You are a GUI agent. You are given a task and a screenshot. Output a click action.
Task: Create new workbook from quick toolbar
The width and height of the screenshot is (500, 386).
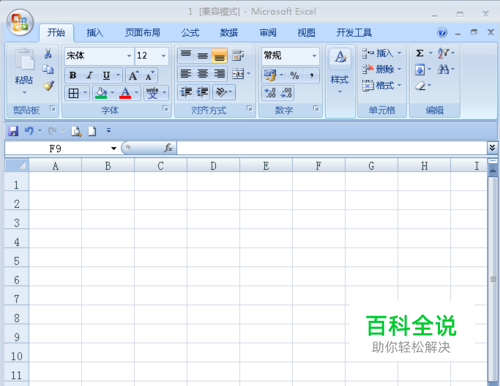tap(92, 131)
